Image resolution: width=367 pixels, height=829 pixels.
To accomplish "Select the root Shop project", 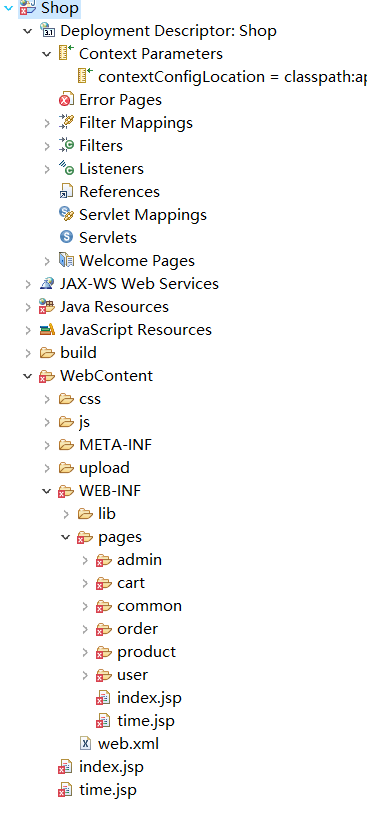I will (49, 8).
